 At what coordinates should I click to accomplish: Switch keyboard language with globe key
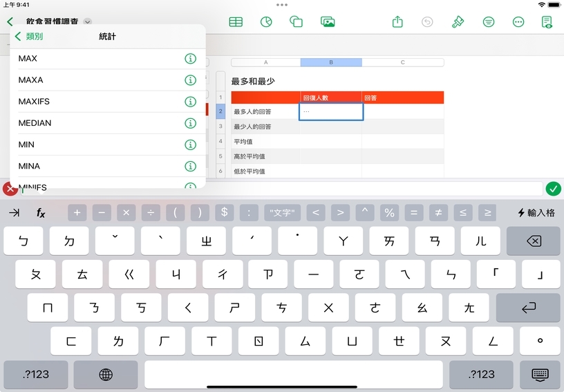tap(106, 374)
